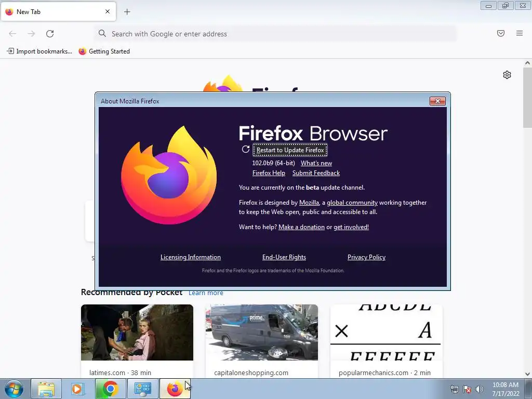Open Google Chrome from the taskbar
The image size is (532, 399).
pyautogui.click(x=110, y=389)
